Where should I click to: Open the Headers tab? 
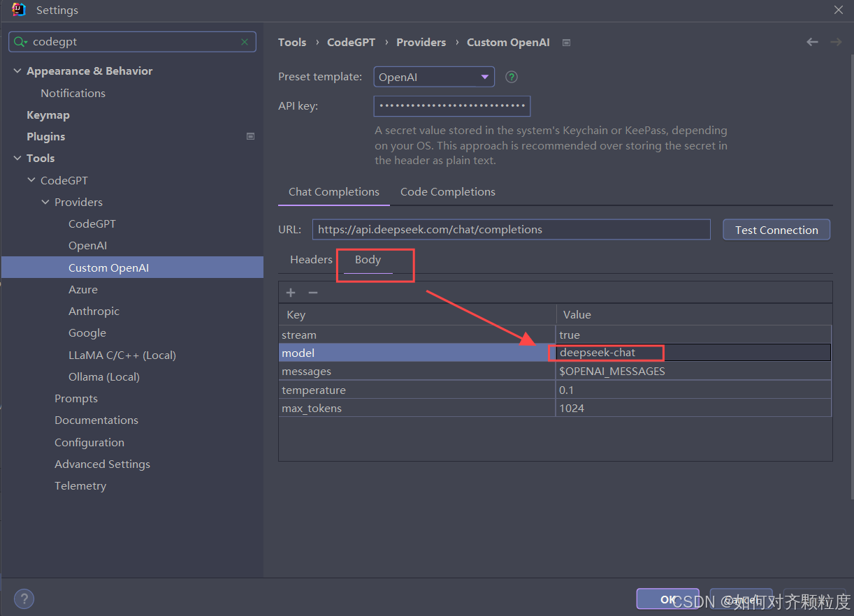point(311,260)
